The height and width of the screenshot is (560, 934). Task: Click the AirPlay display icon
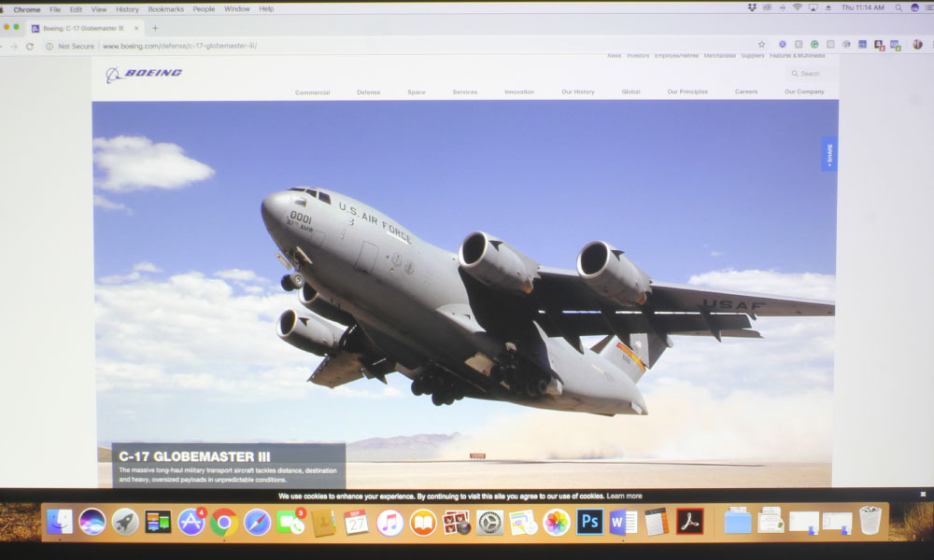click(814, 7)
